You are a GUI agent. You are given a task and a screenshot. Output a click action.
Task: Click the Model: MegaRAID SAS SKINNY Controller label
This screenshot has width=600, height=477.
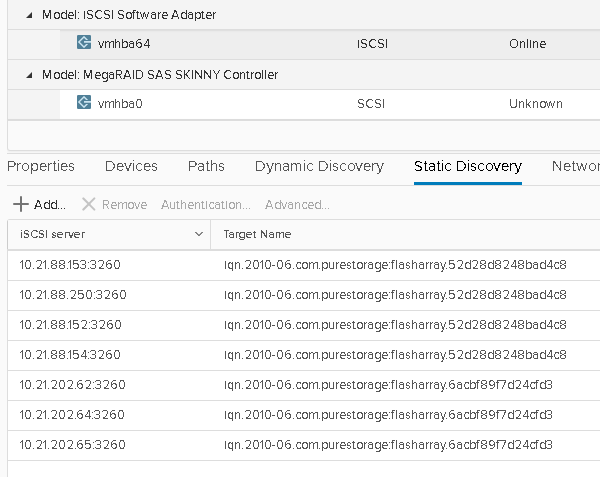click(160, 75)
